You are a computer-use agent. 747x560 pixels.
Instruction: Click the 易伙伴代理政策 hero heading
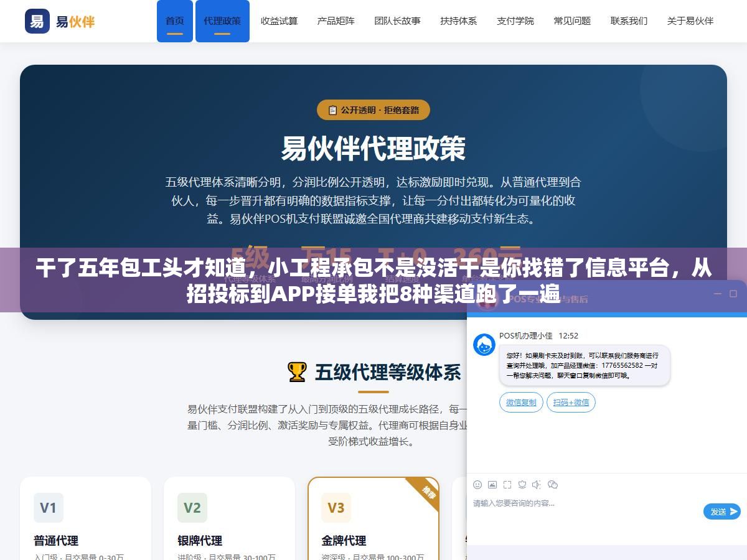point(374,149)
